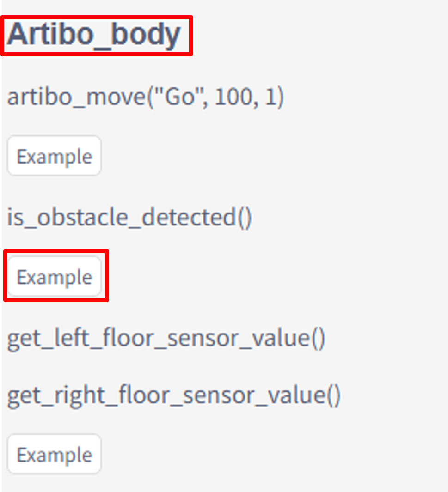This screenshot has height=492, width=448.
Task: Click the parentheses after get_right_floor_sensor_value
Action: point(333,395)
